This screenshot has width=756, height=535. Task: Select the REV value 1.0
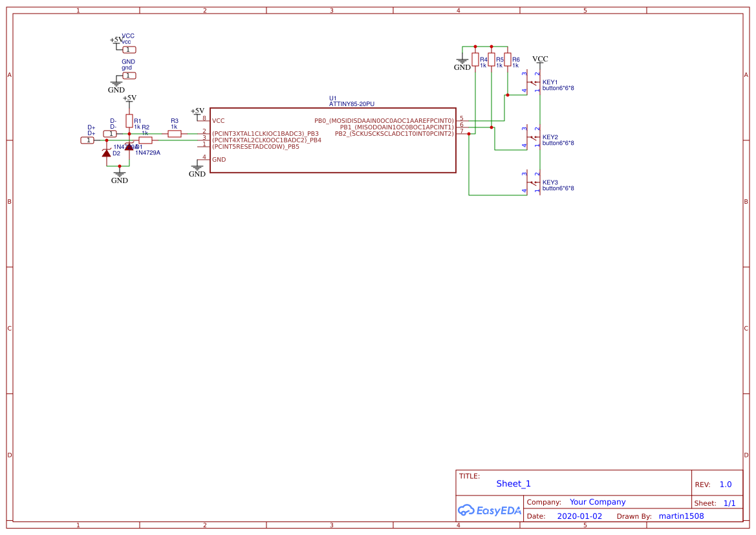tap(726, 485)
